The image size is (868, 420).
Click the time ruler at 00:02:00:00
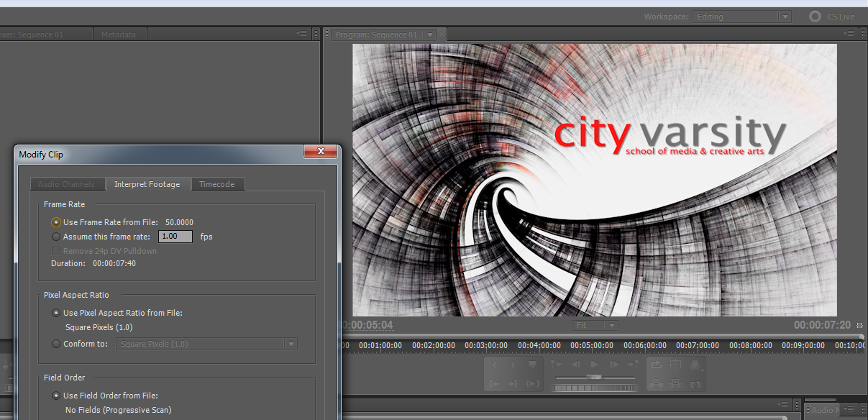(434, 345)
